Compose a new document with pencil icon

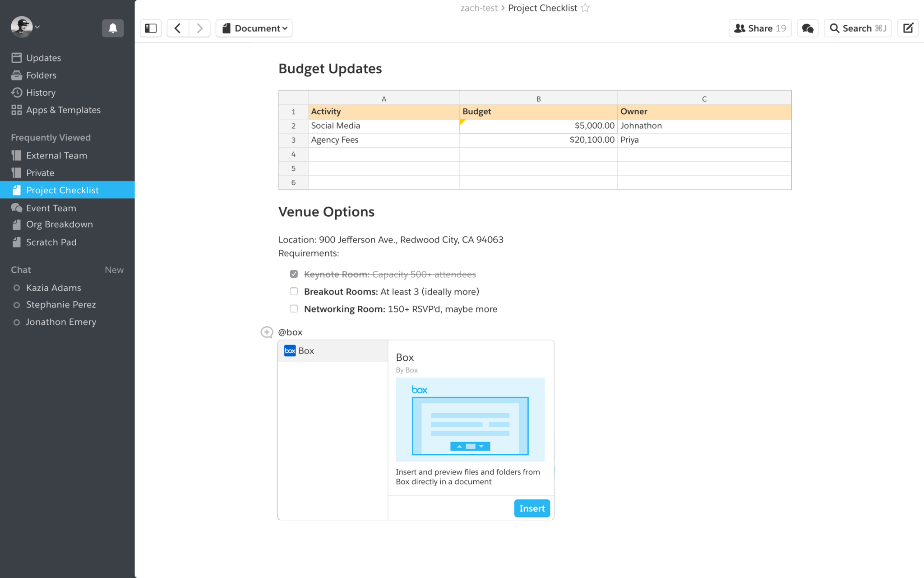point(908,28)
